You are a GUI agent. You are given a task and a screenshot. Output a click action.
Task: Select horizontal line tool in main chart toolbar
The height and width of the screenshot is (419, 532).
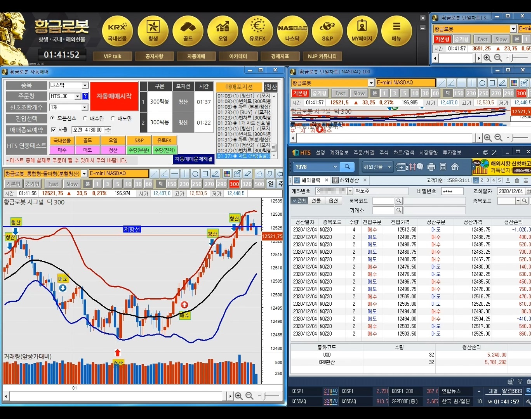coord(175,173)
